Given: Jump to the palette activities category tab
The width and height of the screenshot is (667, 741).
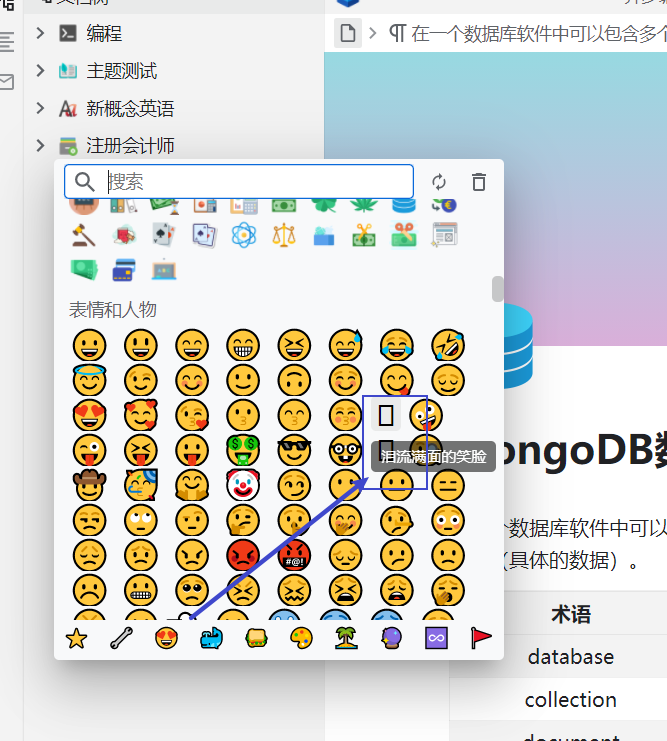Looking at the screenshot, I should click(301, 638).
